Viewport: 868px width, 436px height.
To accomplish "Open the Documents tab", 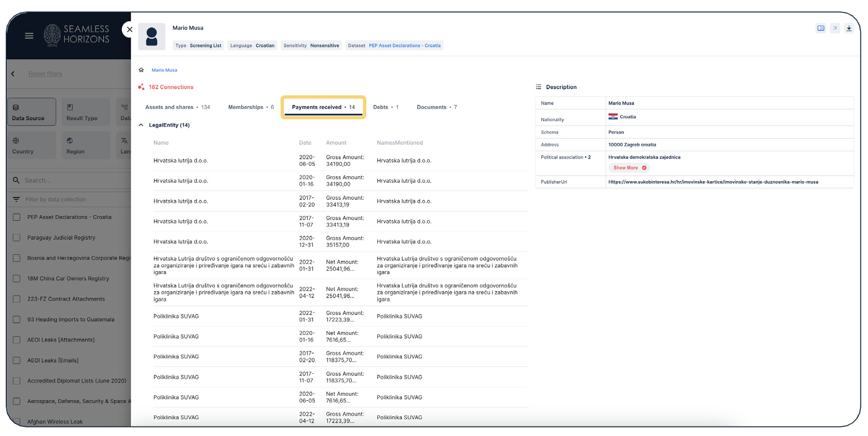I will (x=436, y=107).
